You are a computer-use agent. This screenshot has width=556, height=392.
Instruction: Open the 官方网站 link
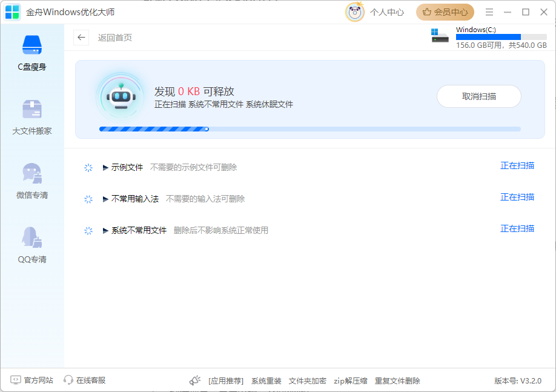[38, 380]
